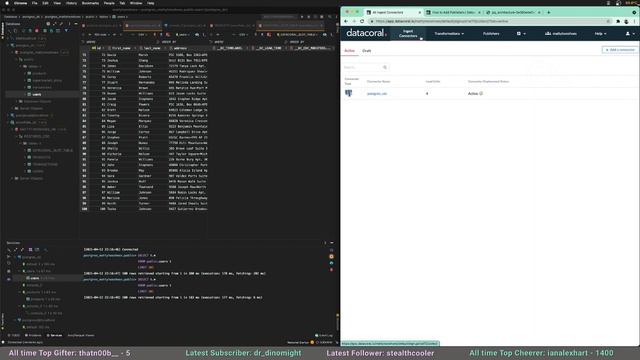Switch to the Active connectors tab

[x=349, y=51]
